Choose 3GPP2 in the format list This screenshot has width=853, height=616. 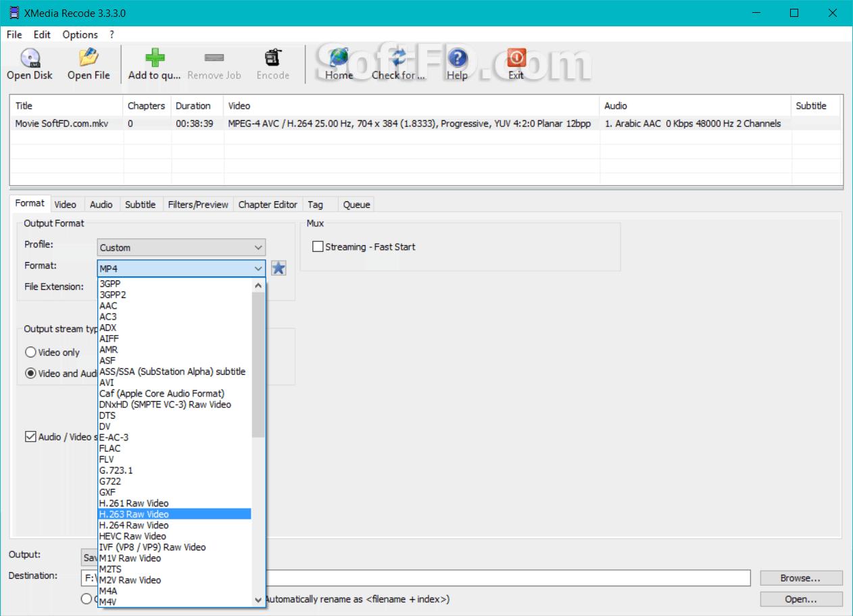click(x=174, y=295)
